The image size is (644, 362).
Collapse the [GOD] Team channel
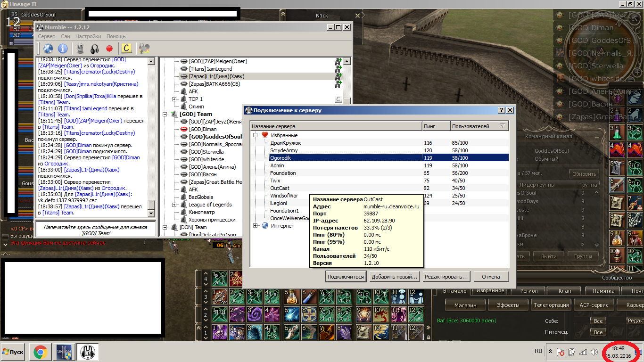point(165,114)
